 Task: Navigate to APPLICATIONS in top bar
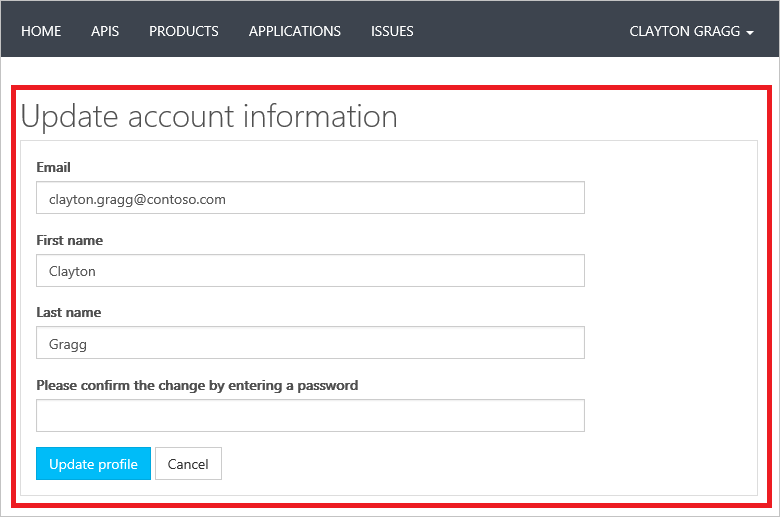coord(295,31)
